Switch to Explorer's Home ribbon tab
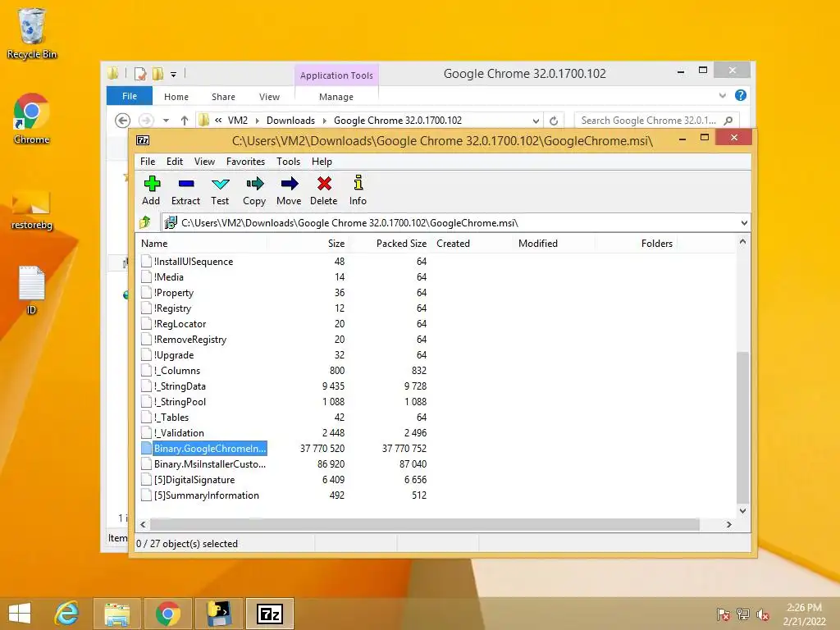 [176, 97]
